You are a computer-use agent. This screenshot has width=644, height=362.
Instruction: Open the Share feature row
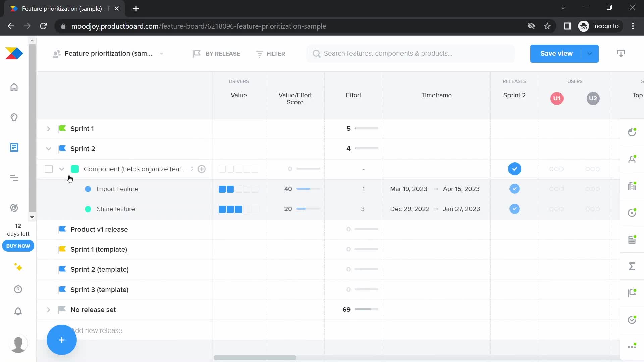(116, 209)
